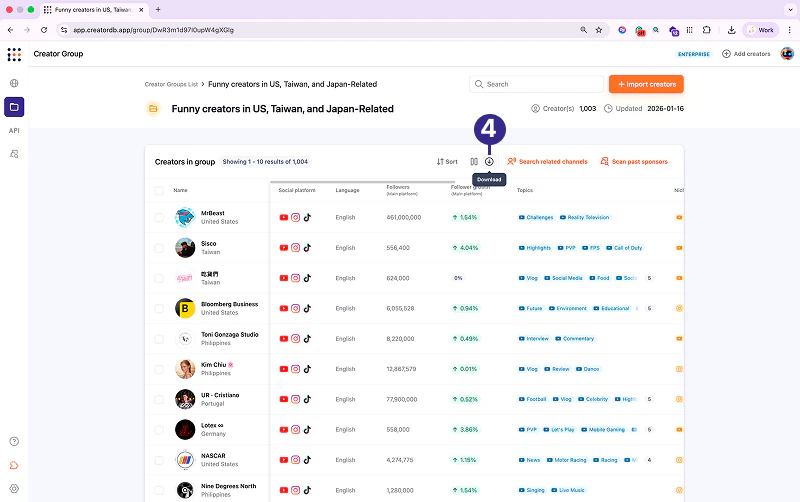Open the help question-mark sidebar icon
The height and width of the screenshot is (502, 800).
click(x=14, y=441)
